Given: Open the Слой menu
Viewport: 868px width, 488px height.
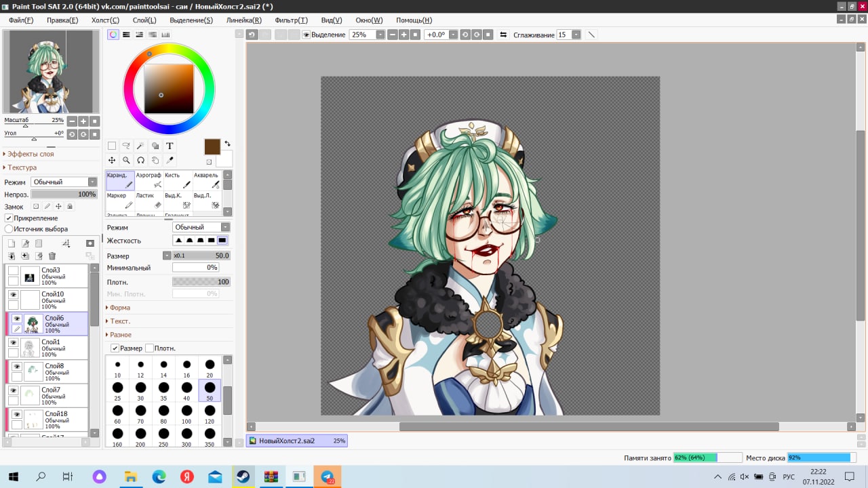Looking at the screenshot, I should tap(144, 20).
